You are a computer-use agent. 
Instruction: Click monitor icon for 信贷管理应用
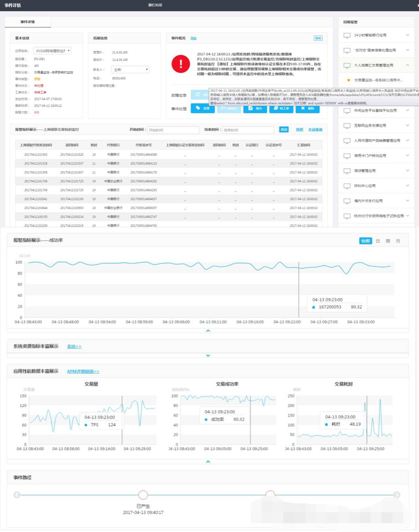[347, 171]
